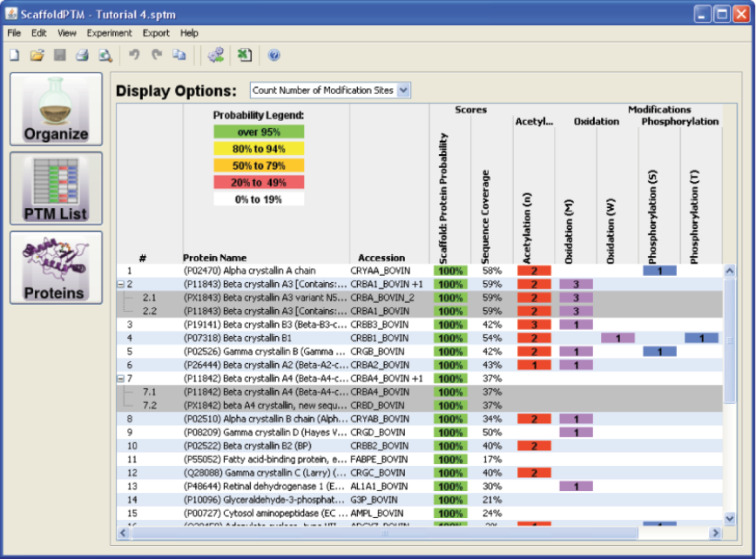Viewport: 756px width, 559px height.
Task: Redo the last action
Action: (x=157, y=55)
